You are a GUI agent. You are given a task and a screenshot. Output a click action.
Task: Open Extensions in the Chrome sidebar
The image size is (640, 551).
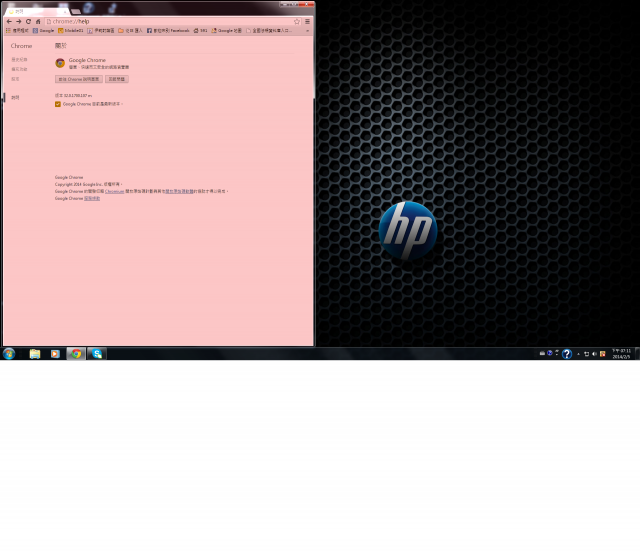tap(19, 69)
